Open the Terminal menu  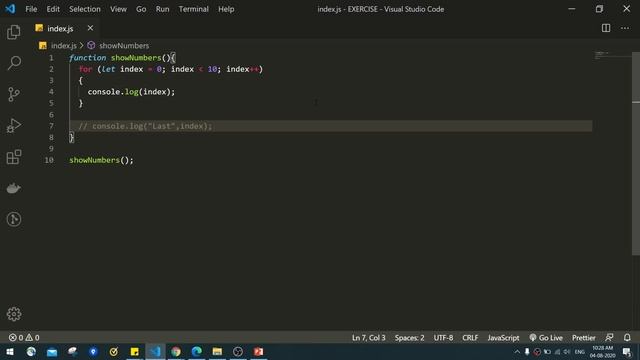pyautogui.click(x=193, y=9)
